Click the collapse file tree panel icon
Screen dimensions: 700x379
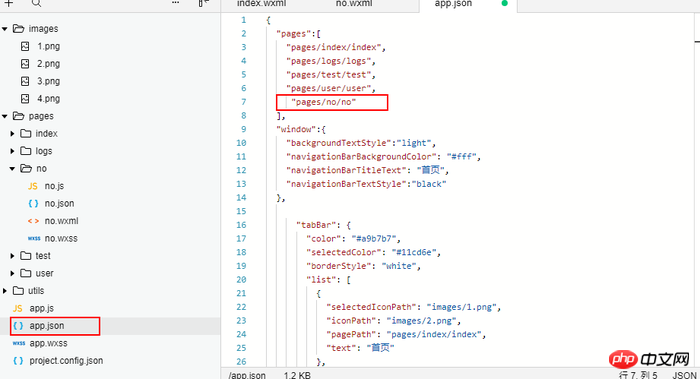204,3
